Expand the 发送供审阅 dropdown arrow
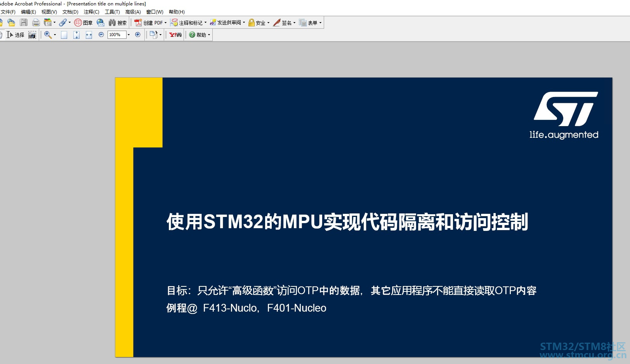 coord(244,23)
